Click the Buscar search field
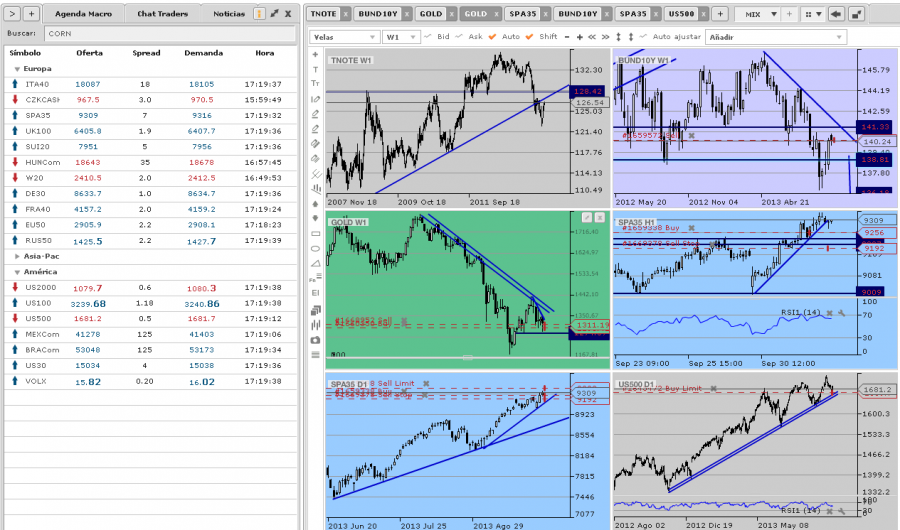The image size is (900, 530). coord(168,33)
